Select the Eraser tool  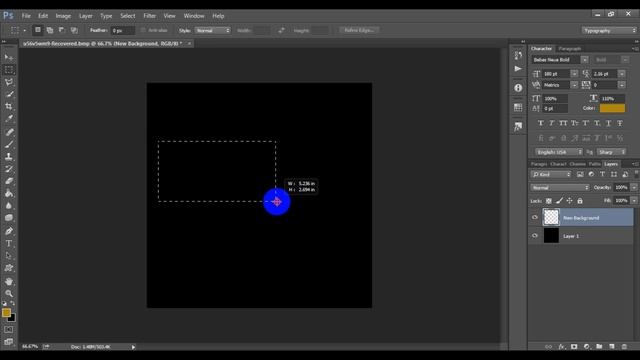(9, 181)
